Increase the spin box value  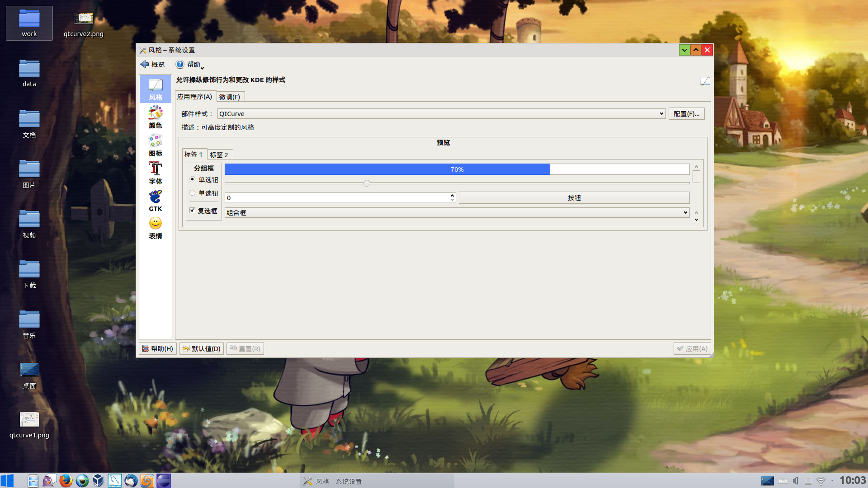pyautogui.click(x=452, y=195)
